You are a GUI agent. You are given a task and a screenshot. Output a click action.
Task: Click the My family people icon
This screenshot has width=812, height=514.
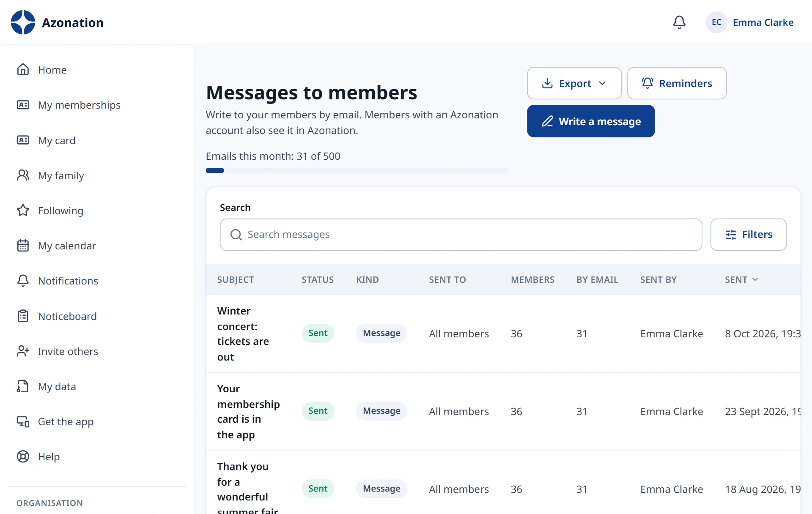point(23,175)
